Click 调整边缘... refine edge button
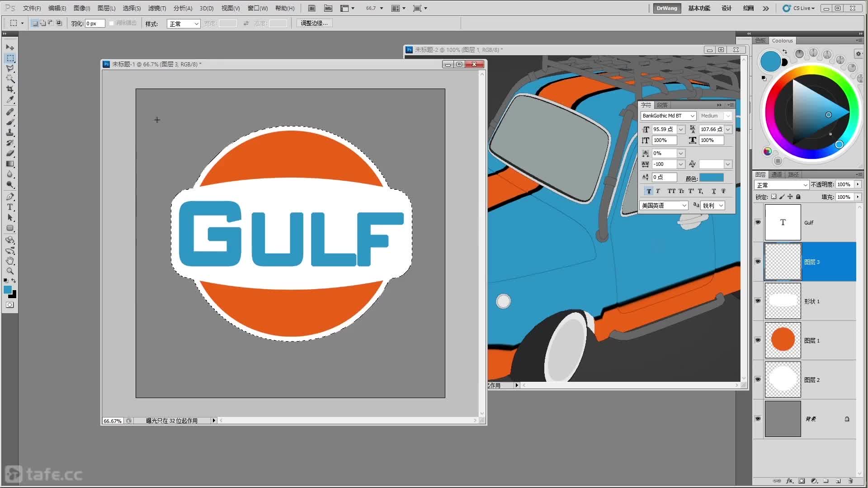 (x=314, y=23)
